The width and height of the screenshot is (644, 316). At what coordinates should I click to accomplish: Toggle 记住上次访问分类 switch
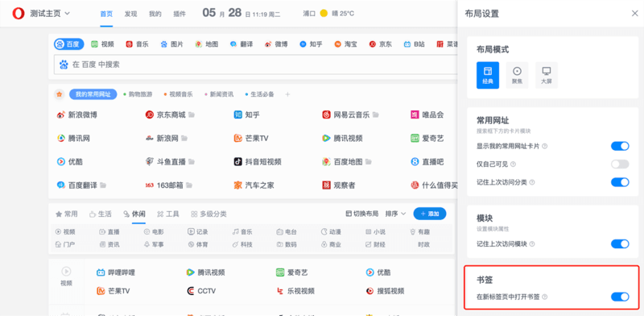620,182
